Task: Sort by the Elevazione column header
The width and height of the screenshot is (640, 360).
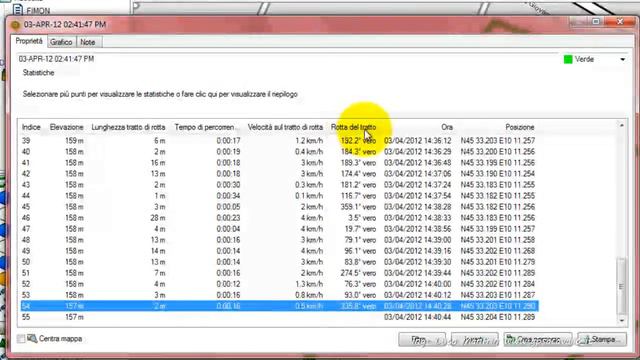Action: click(x=67, y=127)
